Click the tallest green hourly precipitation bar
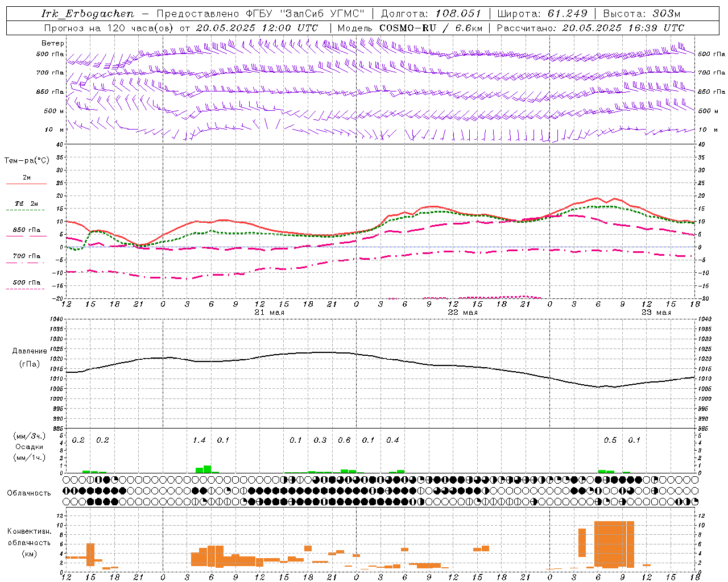 pyautogui.click(x=208, y=469)
